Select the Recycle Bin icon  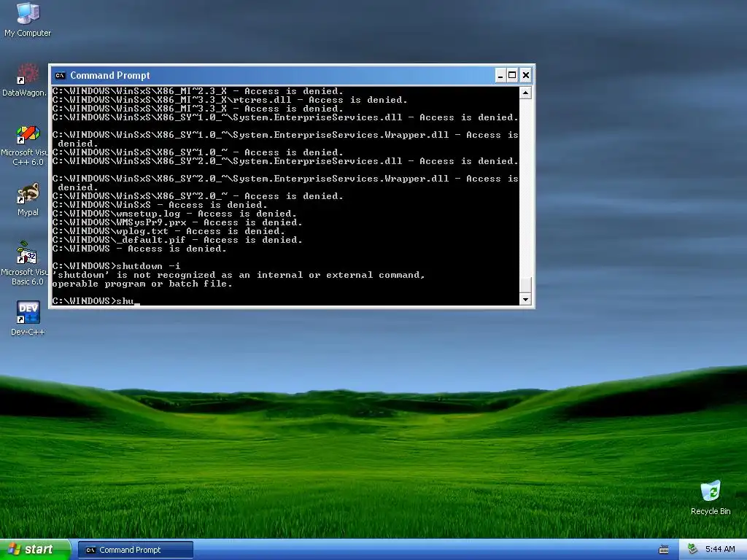tap(711, 498)
